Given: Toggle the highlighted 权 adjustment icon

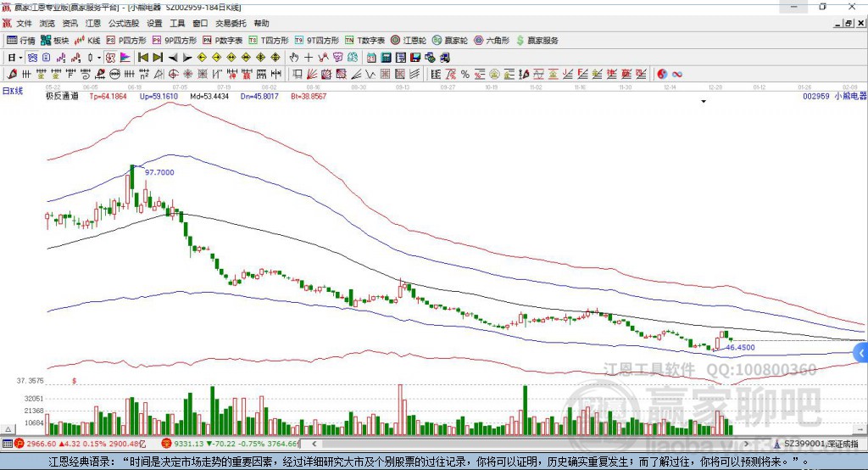Looking at the screenshot, I should coord(110,58).
